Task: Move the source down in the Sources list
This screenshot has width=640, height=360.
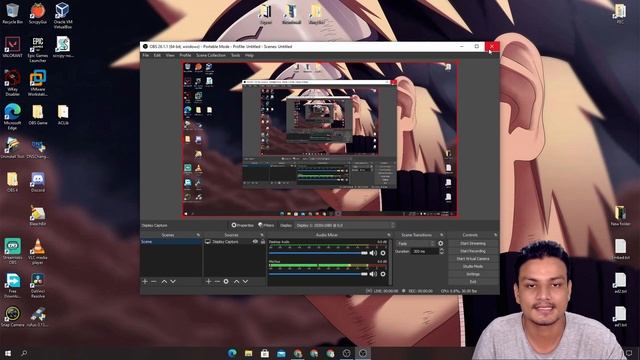Action: click(x=245, y=282)
